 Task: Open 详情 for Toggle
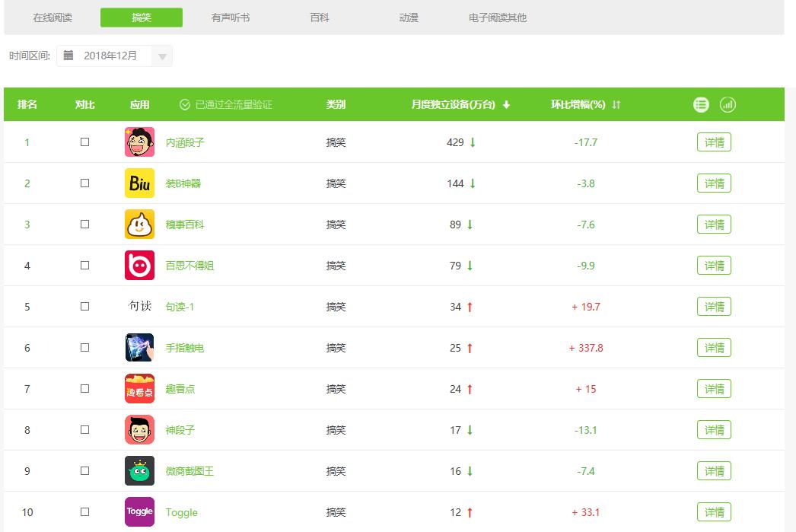click(x=715, y=512)
